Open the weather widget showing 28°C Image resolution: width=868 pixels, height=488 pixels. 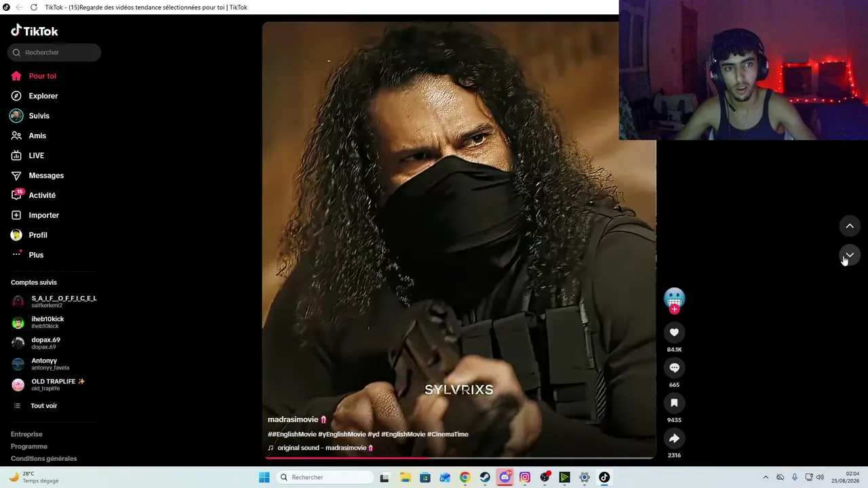[x=34, y=477]
